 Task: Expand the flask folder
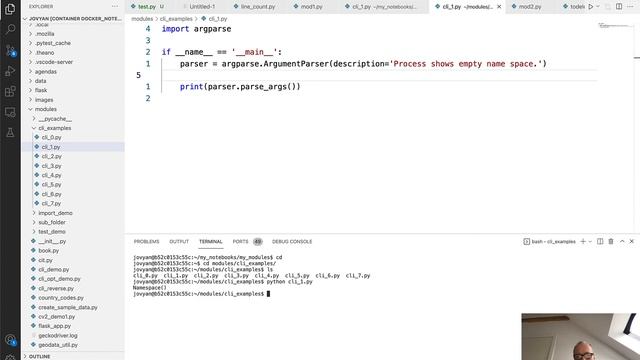[x=41, y=90]
